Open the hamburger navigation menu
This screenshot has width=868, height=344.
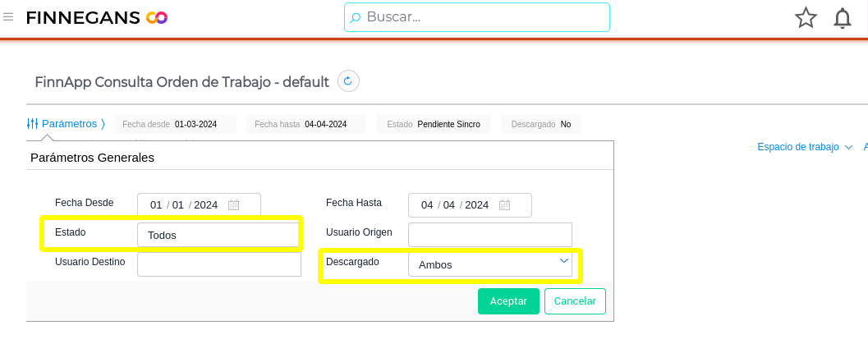click(9, 16)
